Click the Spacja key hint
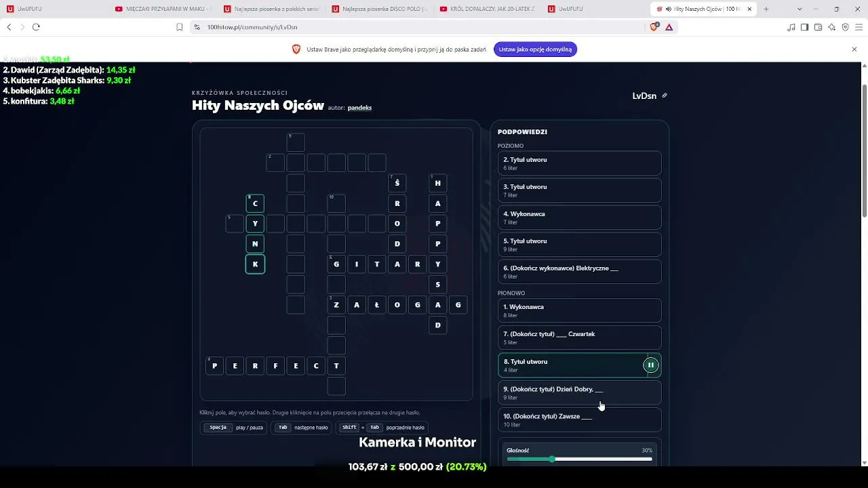The image size is (868, 488). pyautogui.click(x=218, y=428)
